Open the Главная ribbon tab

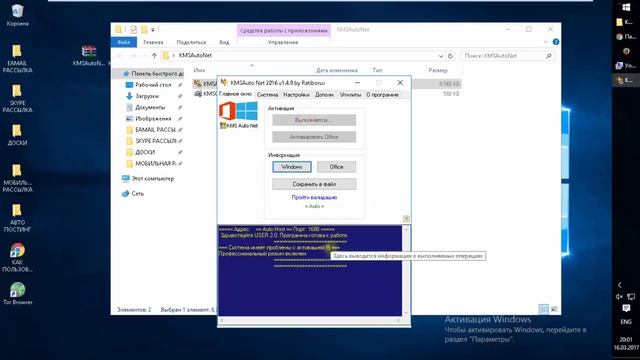pyautogui.click(x=153, y=42)
